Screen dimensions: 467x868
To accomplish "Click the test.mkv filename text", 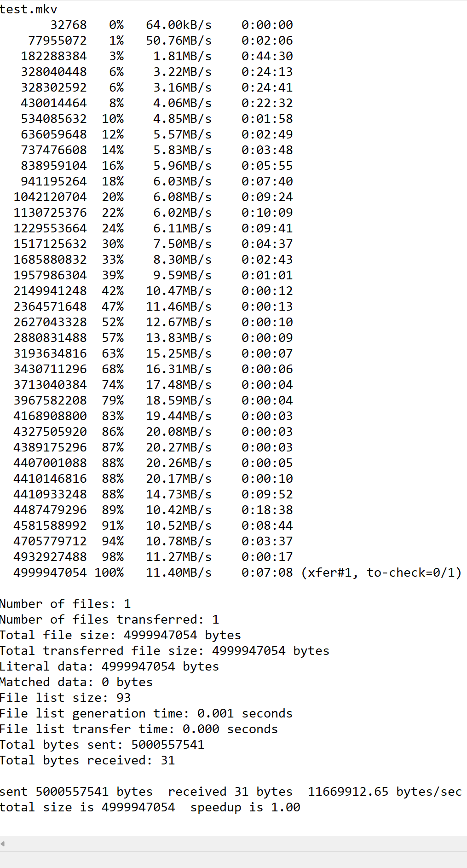I will [x=29, y=9].
